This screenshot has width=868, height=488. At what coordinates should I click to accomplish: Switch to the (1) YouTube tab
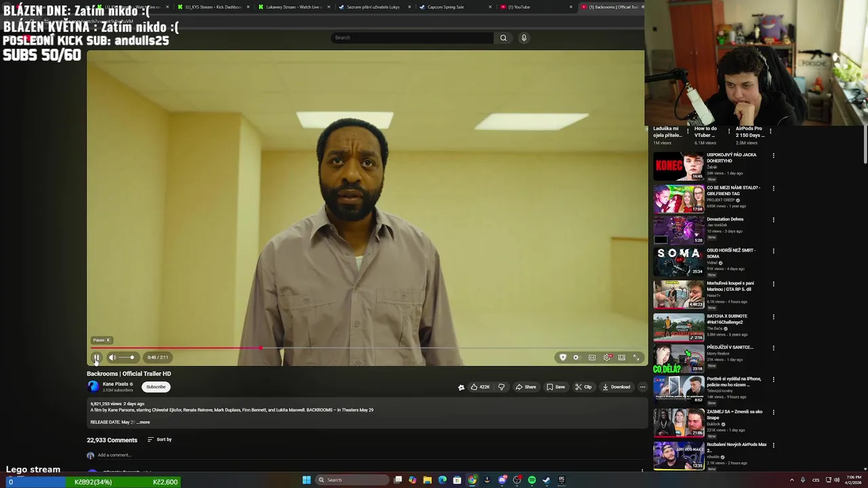[535, 7]
